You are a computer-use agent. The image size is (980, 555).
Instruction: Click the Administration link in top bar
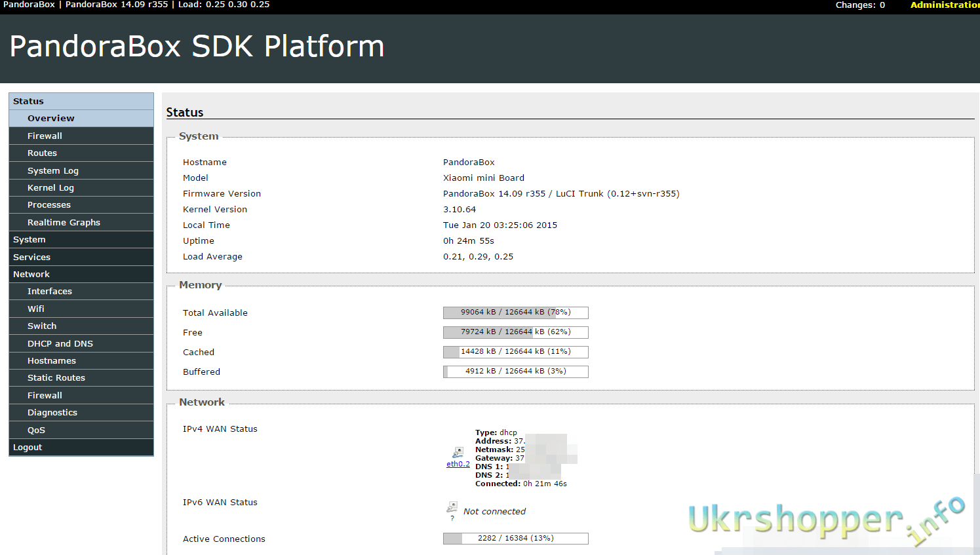point(945,5)
